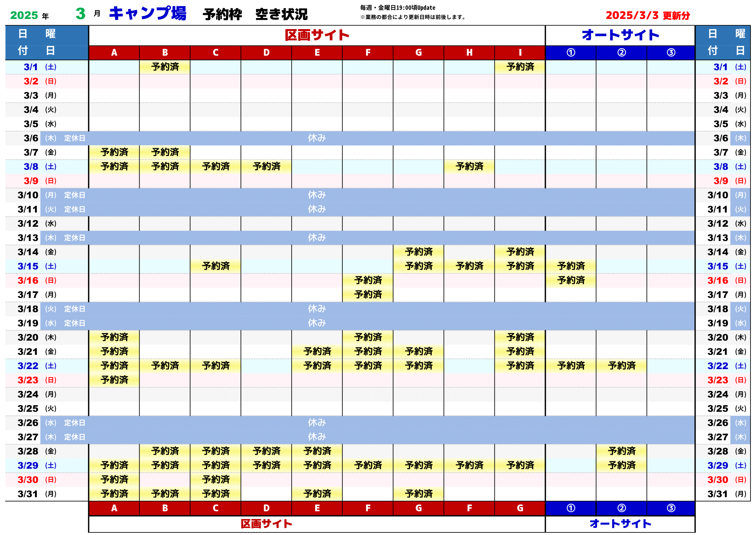Click 予約済 cell for 3/15 auto site ①
Image resolution: width=756 pixels, height=535 pixels.
click(x=571, y=266)
